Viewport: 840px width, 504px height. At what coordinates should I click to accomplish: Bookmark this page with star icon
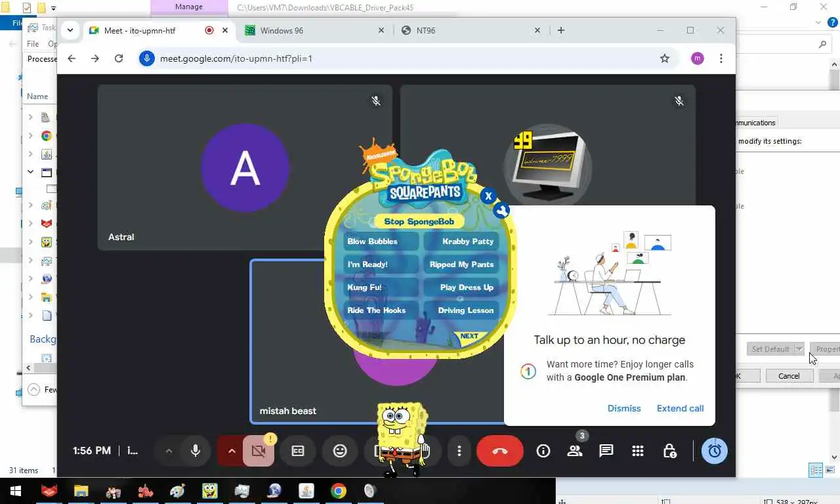click(665, 58)
